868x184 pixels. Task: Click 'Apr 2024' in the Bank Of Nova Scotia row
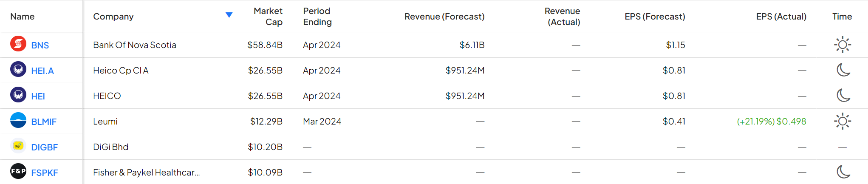(322, 45)
